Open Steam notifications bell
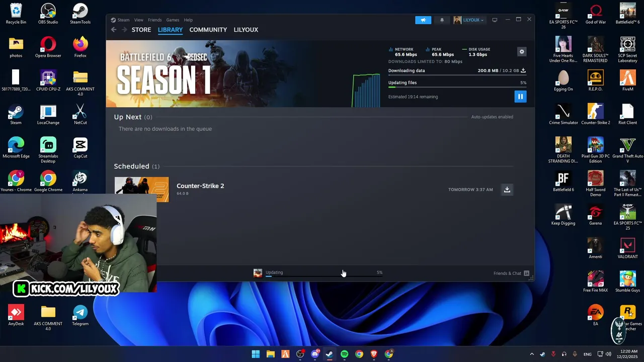 (442, 20)
